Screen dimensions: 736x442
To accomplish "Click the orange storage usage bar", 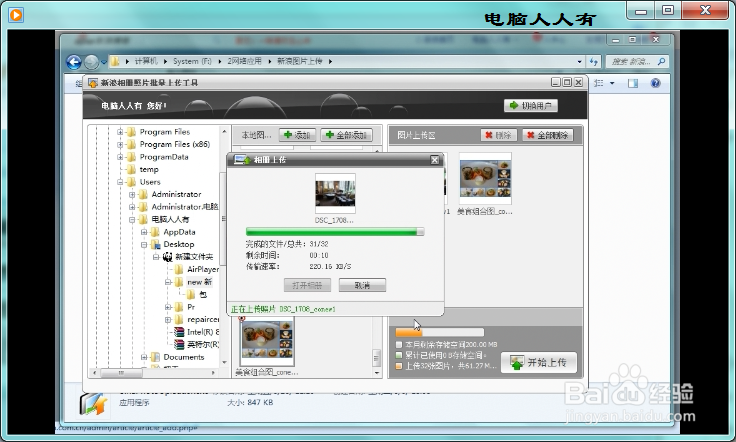I will click(x=439, y=332).
